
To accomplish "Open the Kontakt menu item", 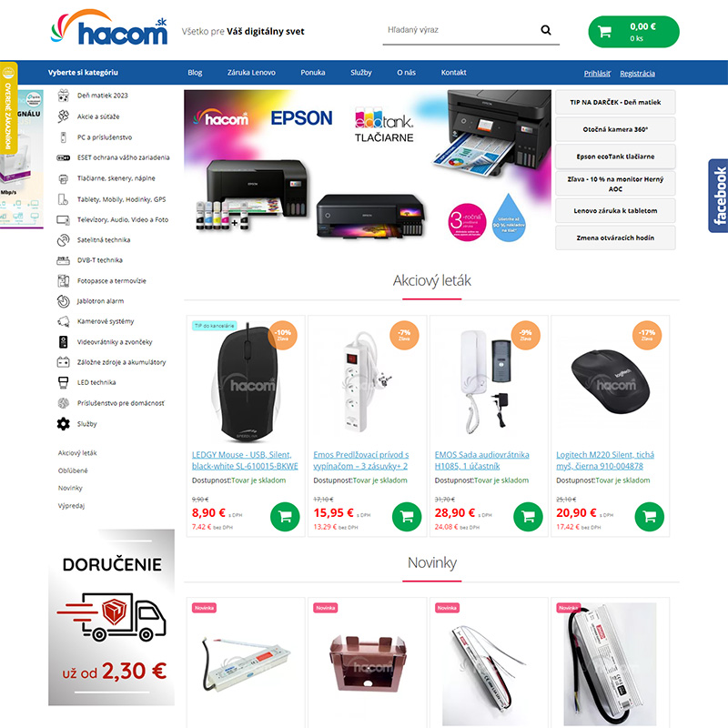I will click(453, 73).
